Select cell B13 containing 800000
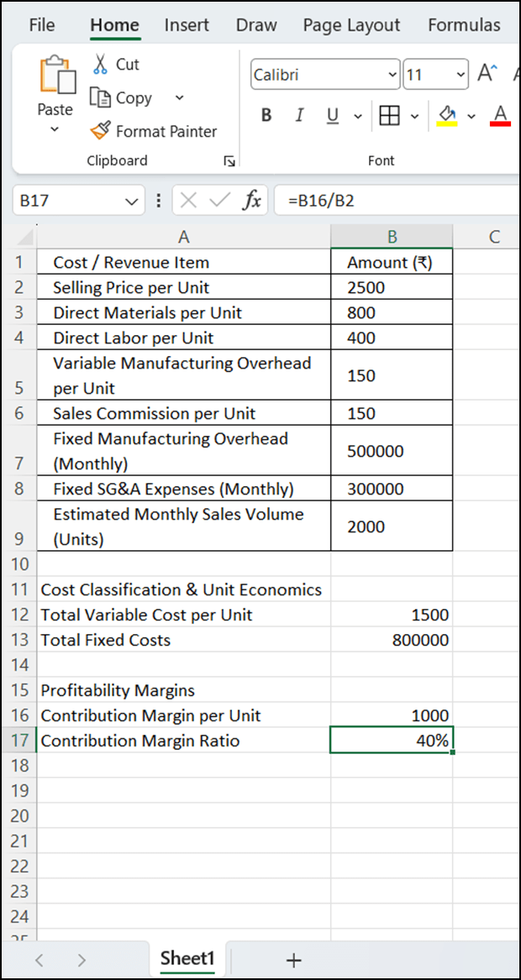Image resolution: width=521 pixels, height=980 pixels. [392, 640]
